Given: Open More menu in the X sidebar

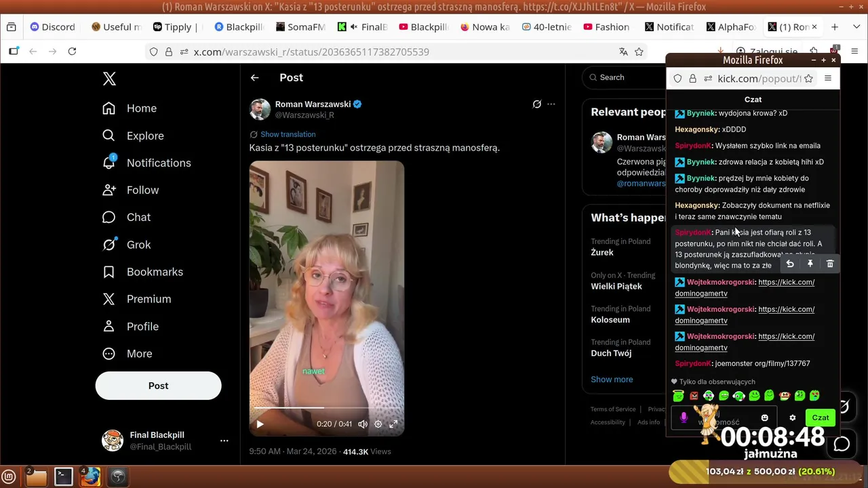Looking at the screenshot, I should [x=128, y=353].
